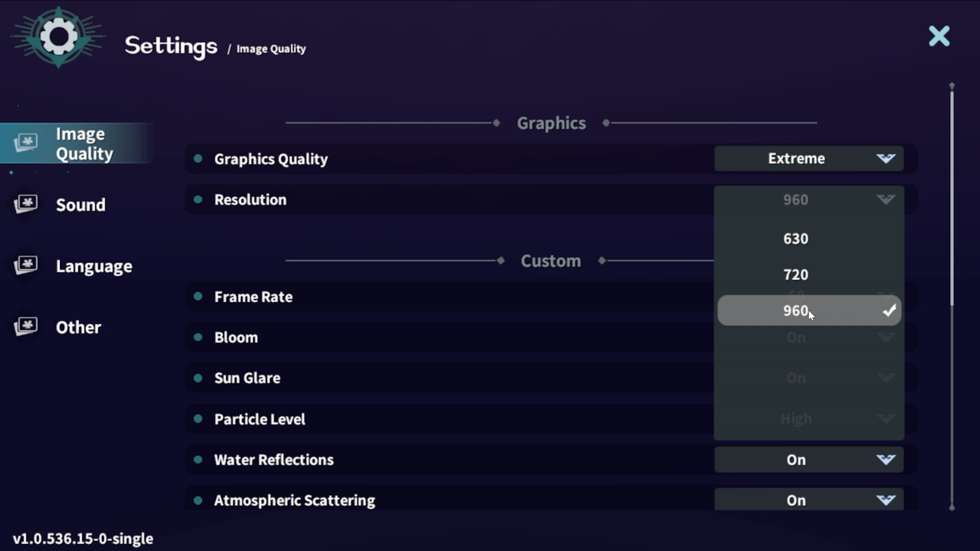Viewport: 980px width, 551px height.
Task: Open the Language settings tab
Action: 94,266
